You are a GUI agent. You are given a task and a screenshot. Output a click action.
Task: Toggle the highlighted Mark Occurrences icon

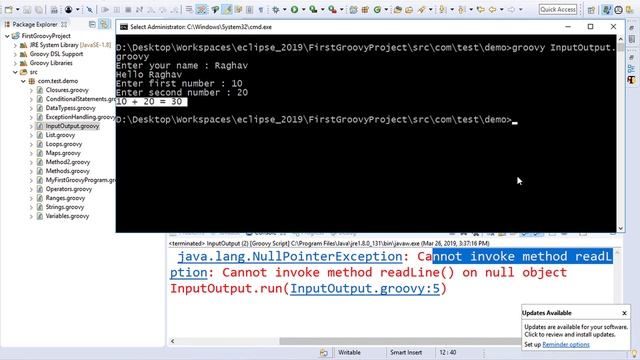[227, 9]
